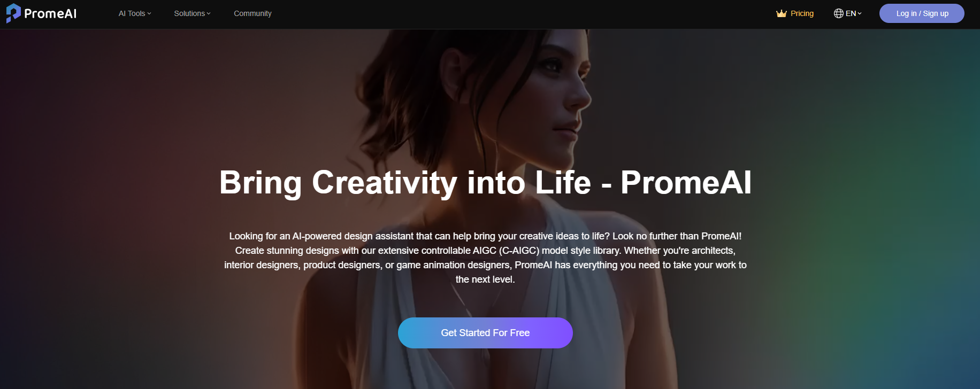Click the word PromeAI in the headline
This screenshot has height=389, width=980.
pyautogui.click(x=686, y=183)
